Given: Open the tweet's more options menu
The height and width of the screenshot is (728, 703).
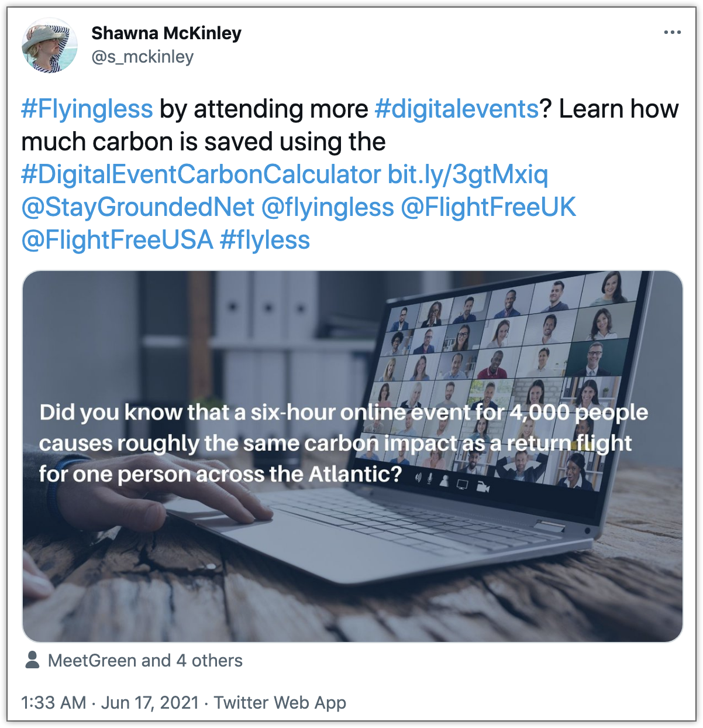Looking at the screenshot, I should coord(672,33).
